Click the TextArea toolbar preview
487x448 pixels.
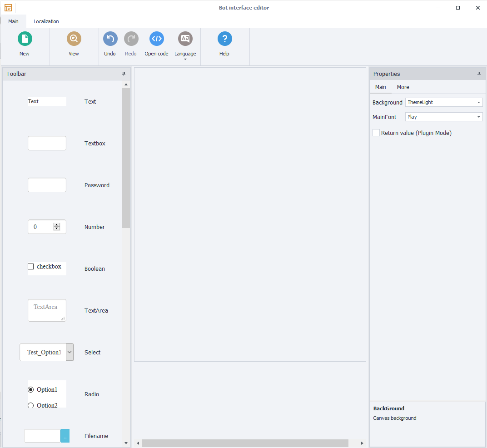click(47, 310)
